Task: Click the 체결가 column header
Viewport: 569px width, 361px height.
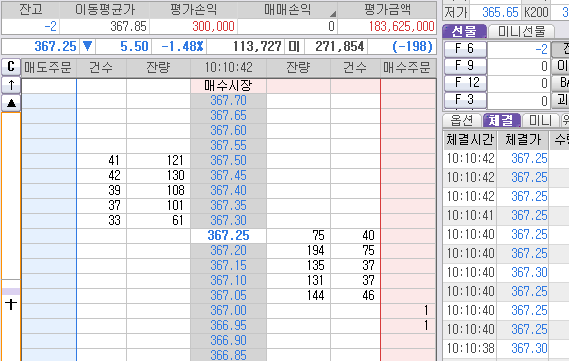Action: 523,140
